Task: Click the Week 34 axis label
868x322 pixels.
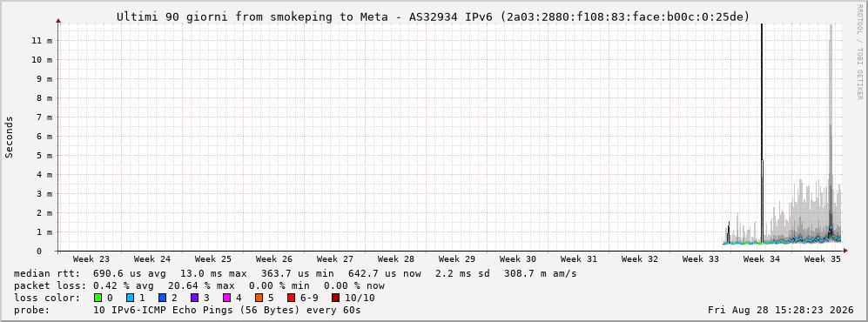Action: pyautogui.click(x=761, y=259)
